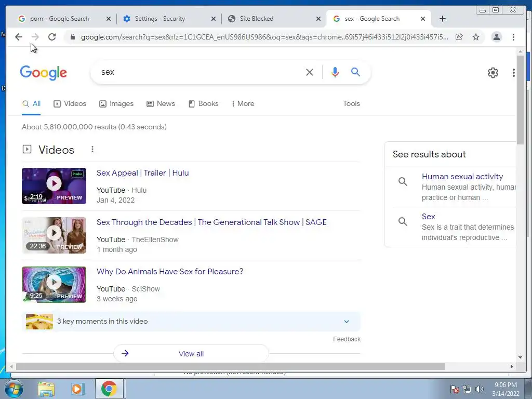532x399 pixels.
Task: Click the Feedback link
Action: tap(347, 339)
